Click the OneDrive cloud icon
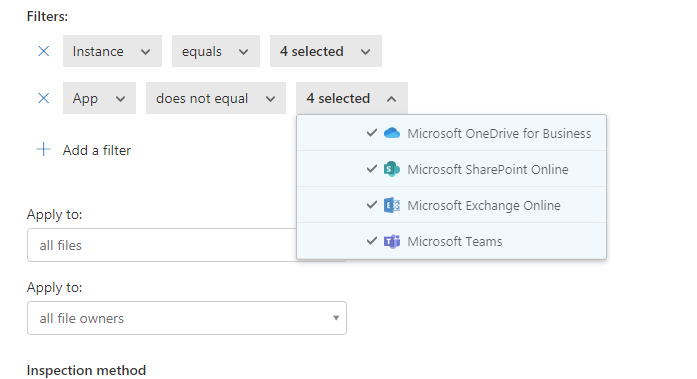697x379 pixels. click(392, 133)
